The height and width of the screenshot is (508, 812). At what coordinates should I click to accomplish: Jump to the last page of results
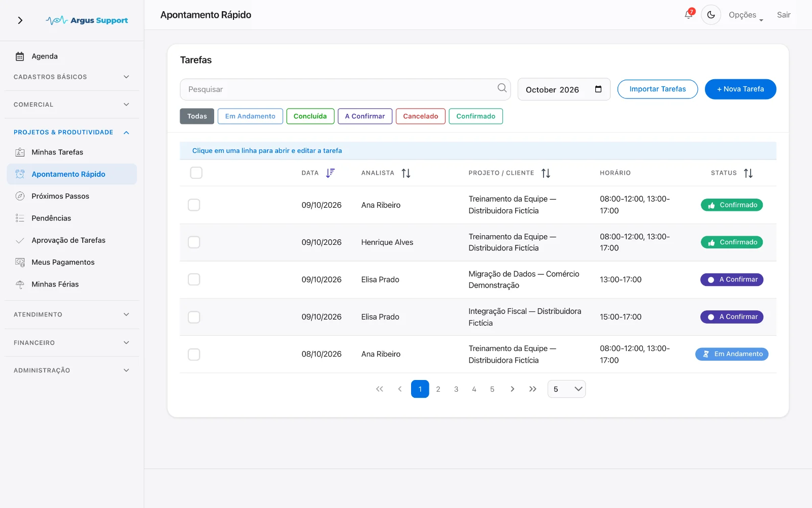click(x=533, y=389)
